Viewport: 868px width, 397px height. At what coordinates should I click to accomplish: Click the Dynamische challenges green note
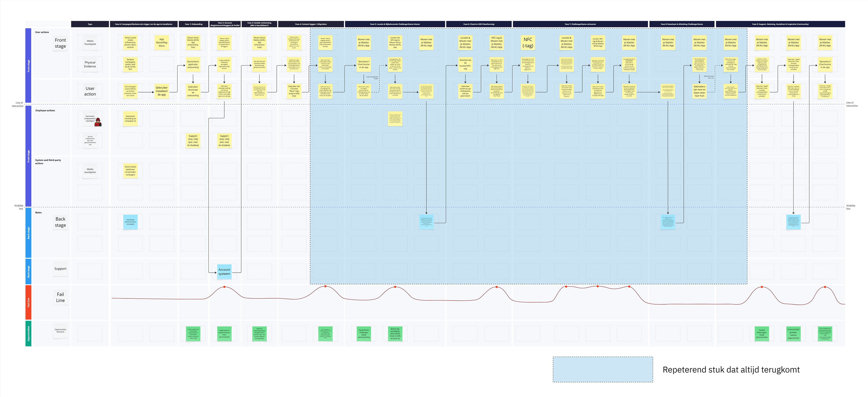click(x=363, y=334)
